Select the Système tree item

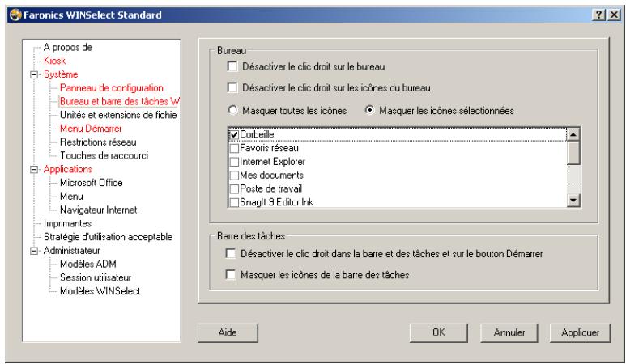(x=61, y=74)
